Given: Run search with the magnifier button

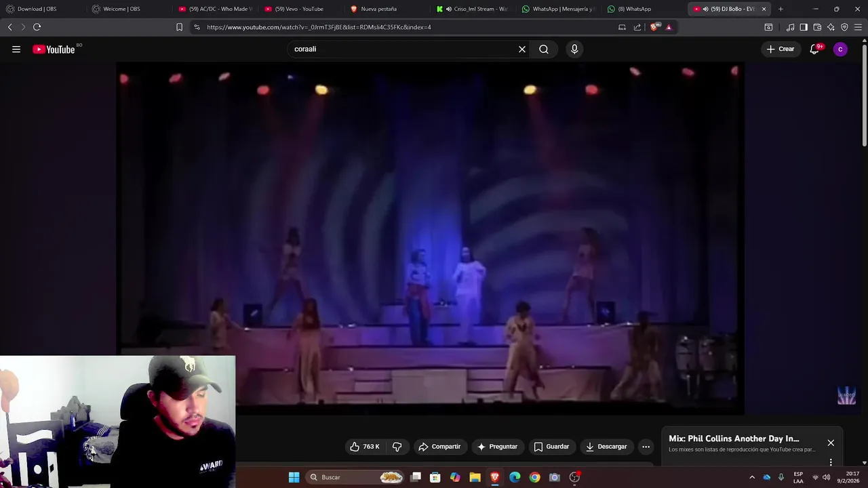Looking at the screenshot, I should pos(544,49).
